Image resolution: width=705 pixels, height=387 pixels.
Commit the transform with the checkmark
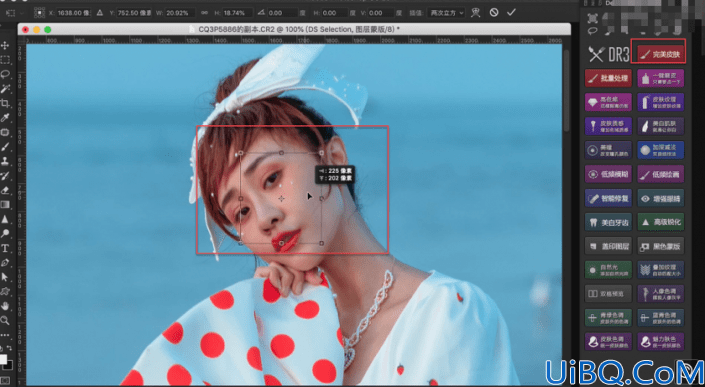pos(511,13)
